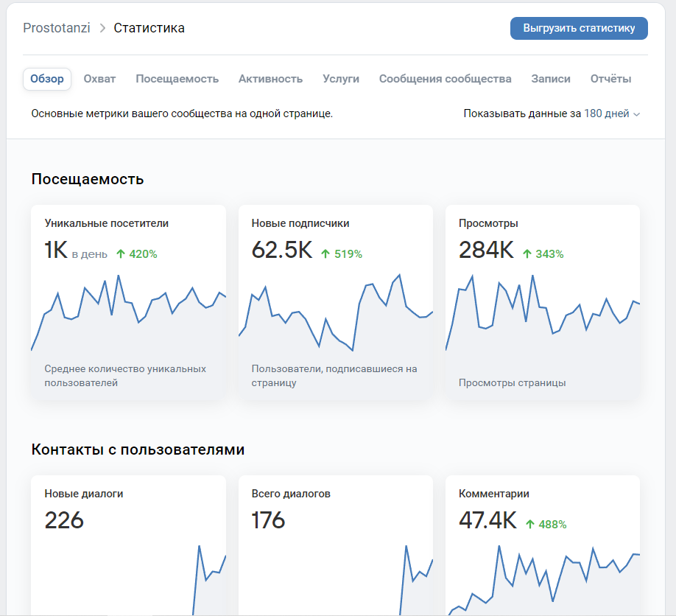676x616 pixels.
Task: Click the Посещаемость section heading
Action: click(x=88, y=179)
